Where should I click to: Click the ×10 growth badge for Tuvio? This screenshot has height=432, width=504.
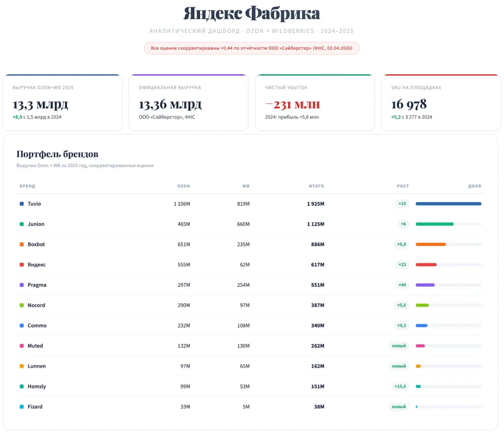coord(402,204)
